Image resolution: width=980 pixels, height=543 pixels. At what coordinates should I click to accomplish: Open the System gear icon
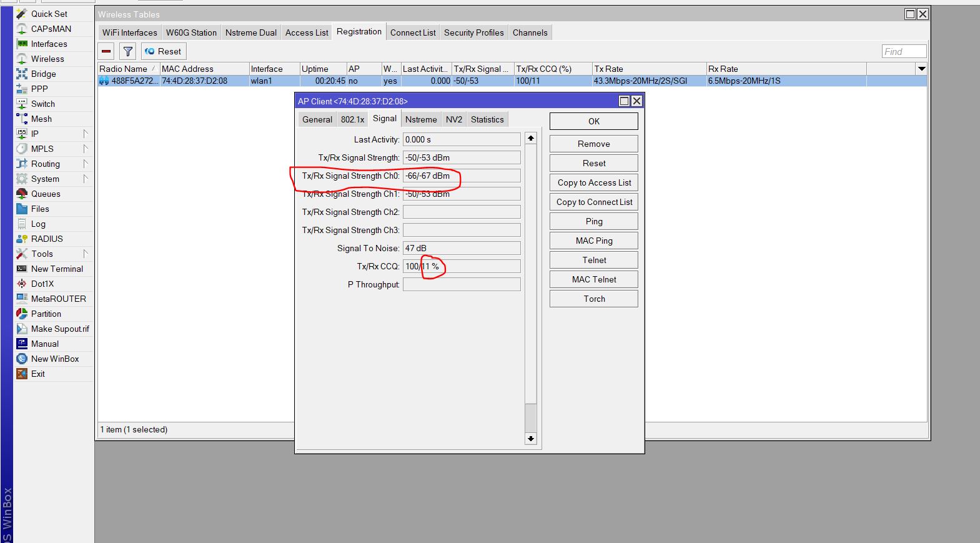click(x=22, y=179)
